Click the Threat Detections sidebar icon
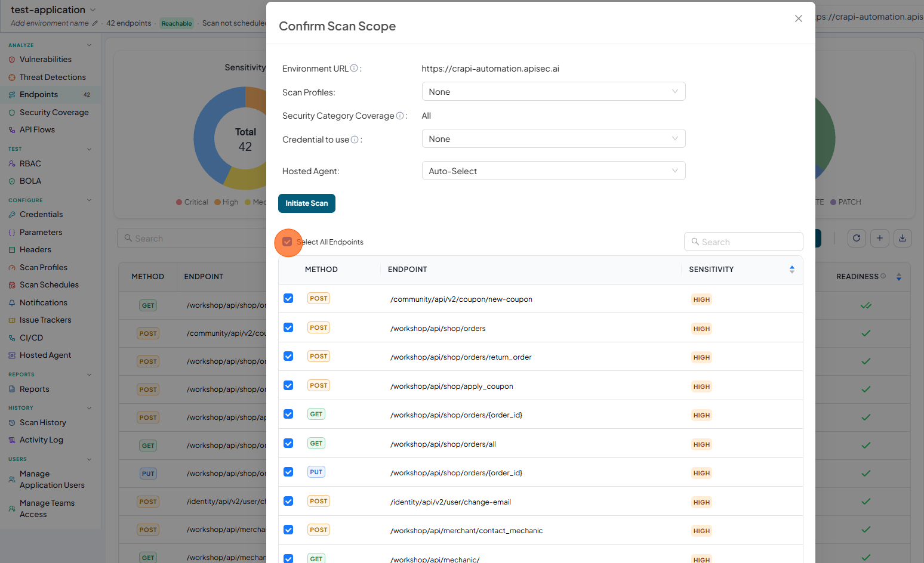The height and width of the screenshot is (563, 924). [x=12, y=78]
